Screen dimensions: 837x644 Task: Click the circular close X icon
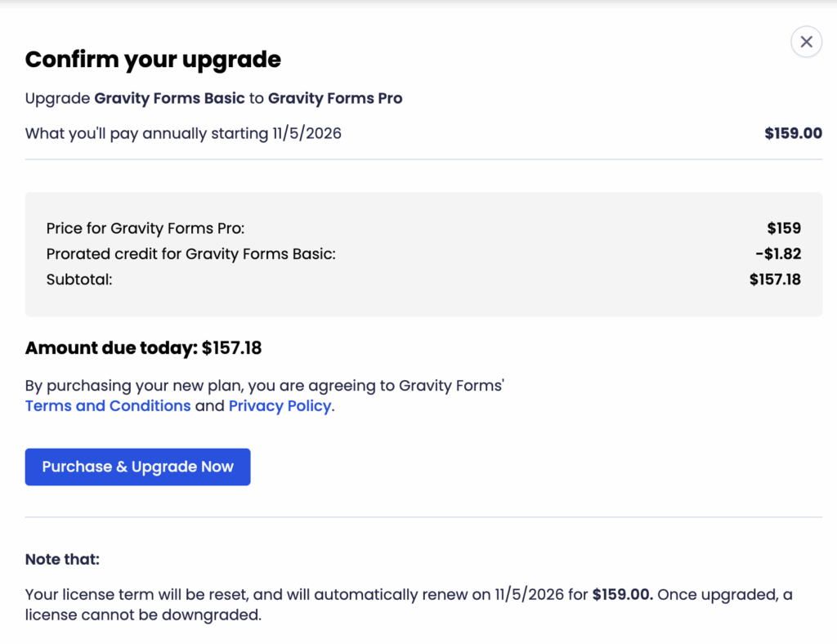806,41
